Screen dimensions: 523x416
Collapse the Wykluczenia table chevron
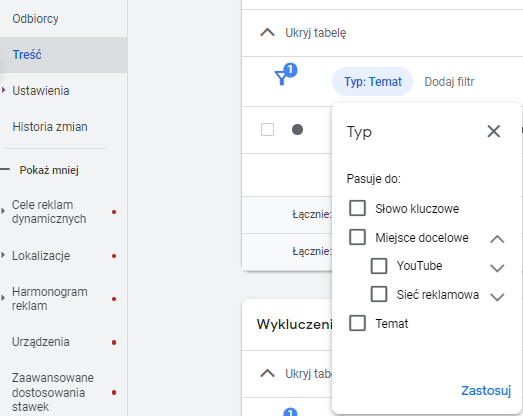[x=268, y=373]
